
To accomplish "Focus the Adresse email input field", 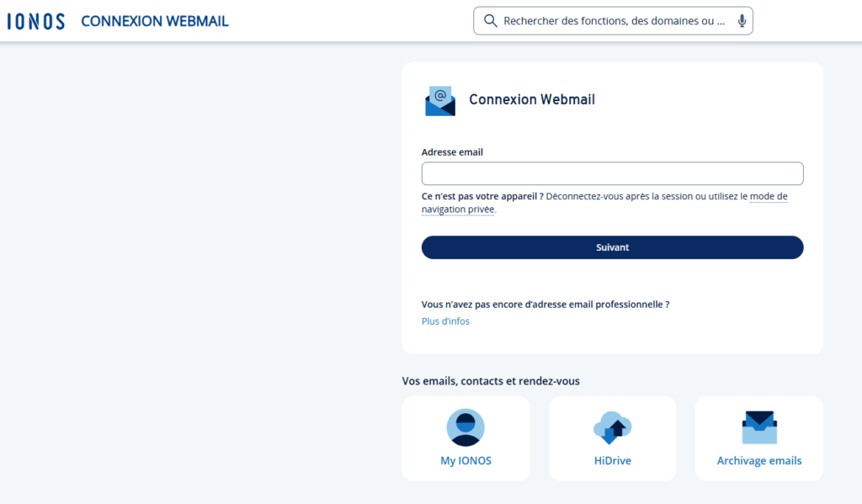I will [613, 173].
